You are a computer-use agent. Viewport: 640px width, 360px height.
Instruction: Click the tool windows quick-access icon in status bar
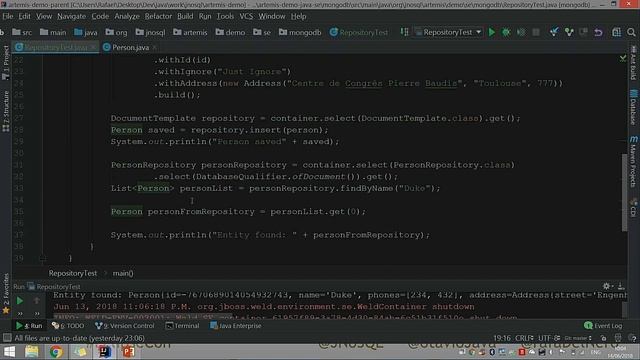[x=7, y=338]
